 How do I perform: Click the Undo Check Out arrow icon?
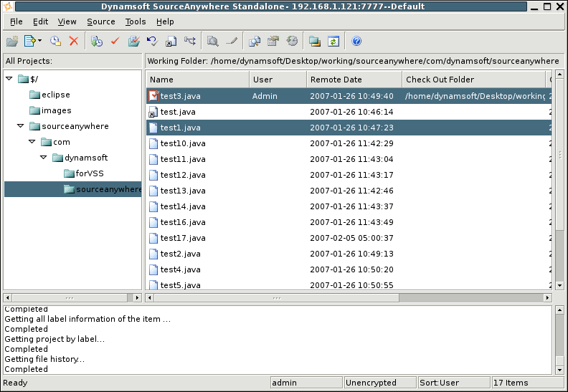152,42
